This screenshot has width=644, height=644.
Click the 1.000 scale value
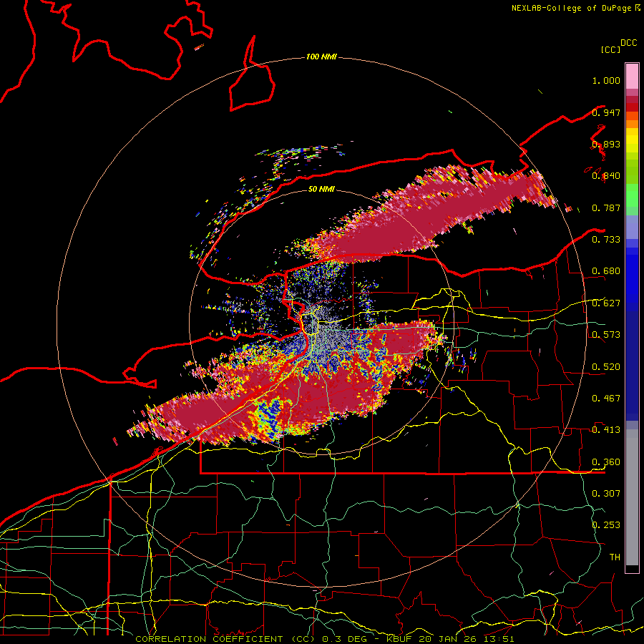click(606, 80)
